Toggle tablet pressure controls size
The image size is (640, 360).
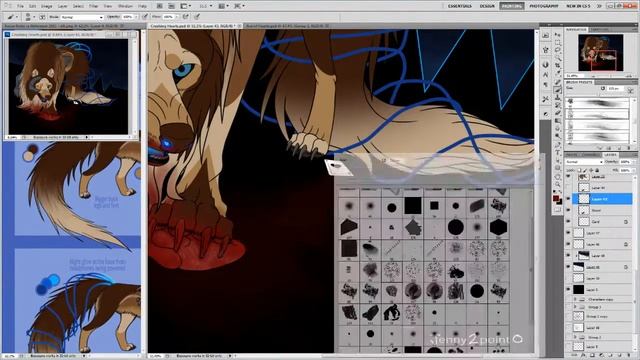(197, 17)
